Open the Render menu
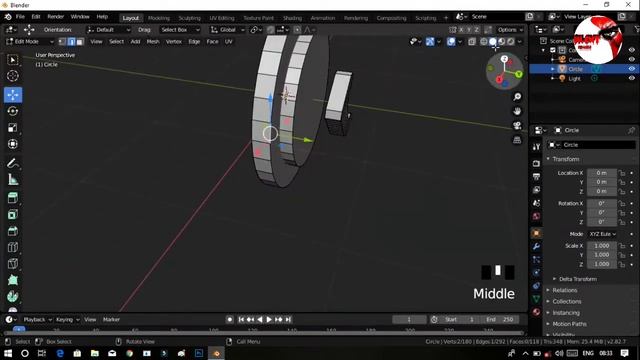This screenshot has width=640, height=360. (x=56, y=17)
